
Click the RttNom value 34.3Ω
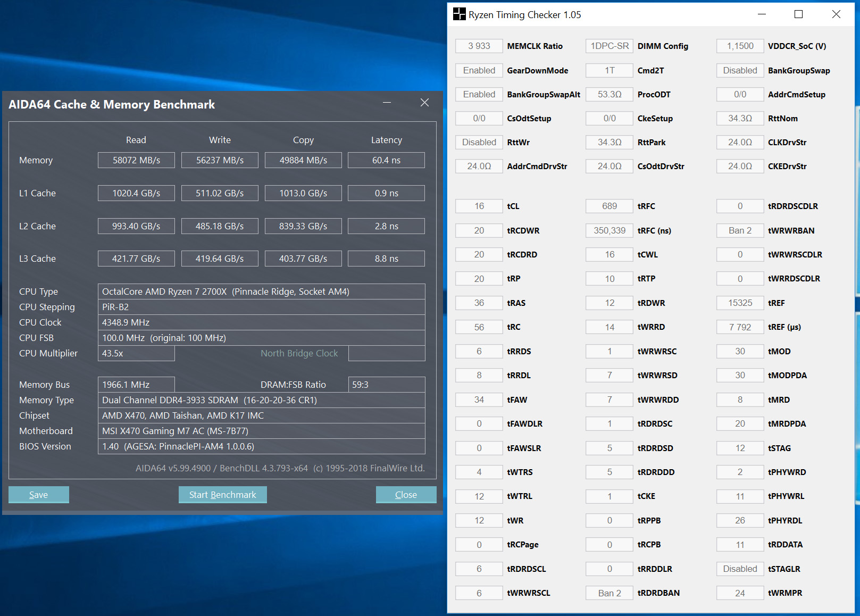(x=740, y=118)
